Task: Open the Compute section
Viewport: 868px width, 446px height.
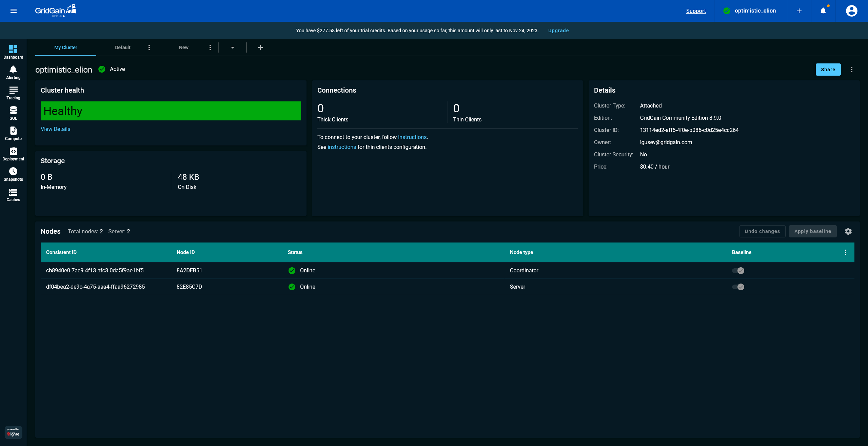Action: tap(13, 134)
